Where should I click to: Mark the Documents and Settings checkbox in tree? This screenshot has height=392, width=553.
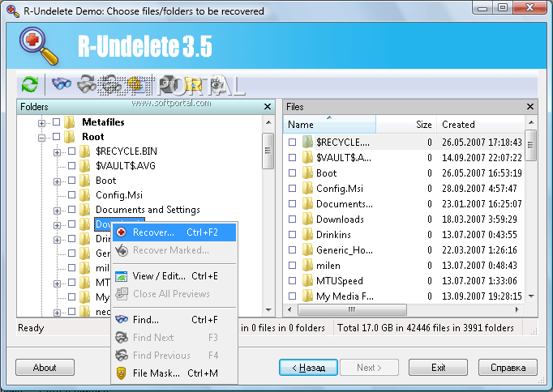[x=71, y=210]
